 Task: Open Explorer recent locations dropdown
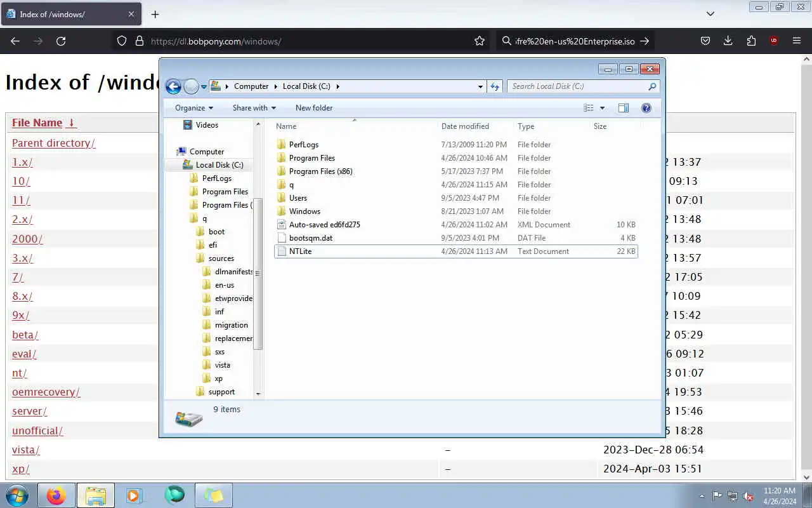(204, 87)
